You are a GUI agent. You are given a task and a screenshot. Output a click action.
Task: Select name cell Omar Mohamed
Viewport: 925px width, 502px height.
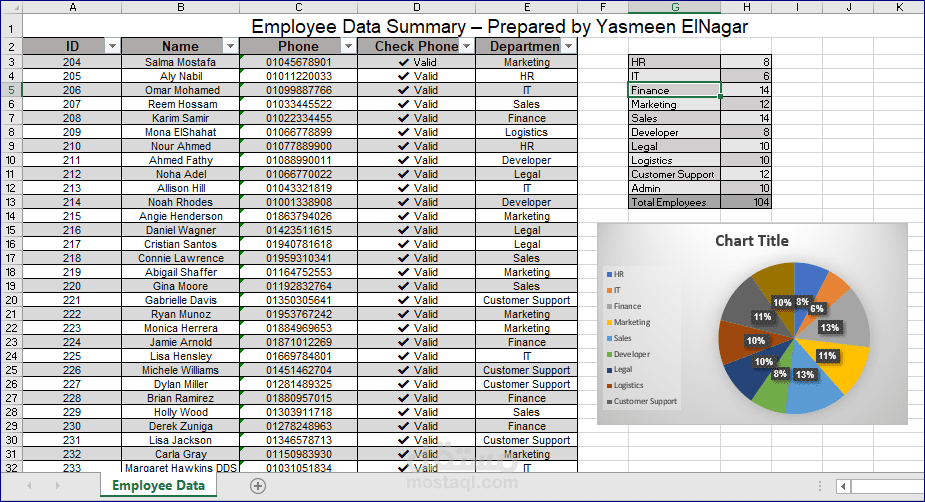point(181,90)
